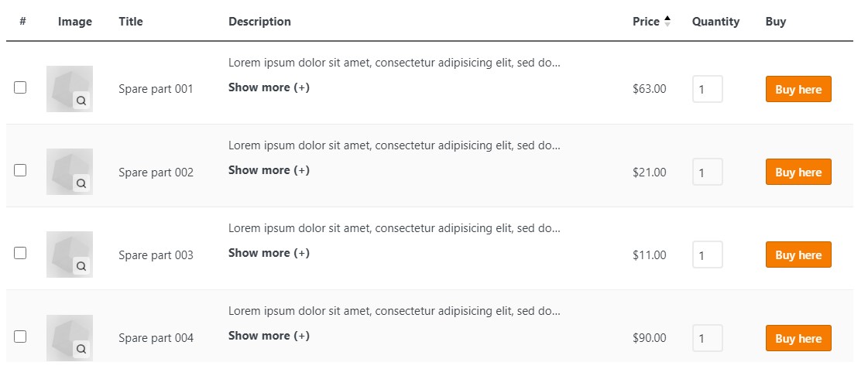Click magnifier icon on Spare part 002 image

(81, 183)
